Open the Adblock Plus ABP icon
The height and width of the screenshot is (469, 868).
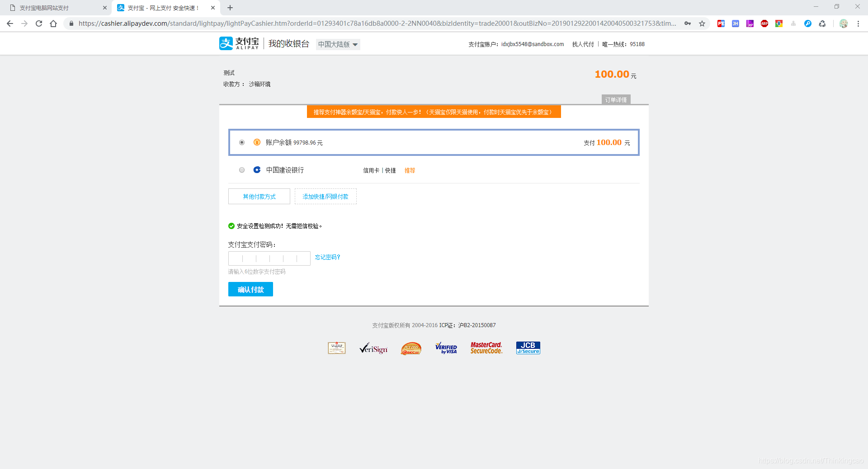coord(764,23)
